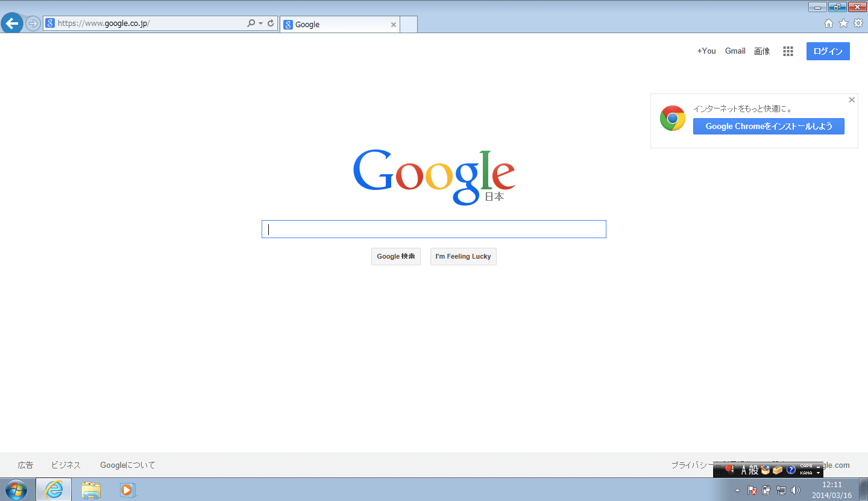868x501 pixels.
Task: Dismiss the Chrome promo with its X
Action: [x=852, y=100]
